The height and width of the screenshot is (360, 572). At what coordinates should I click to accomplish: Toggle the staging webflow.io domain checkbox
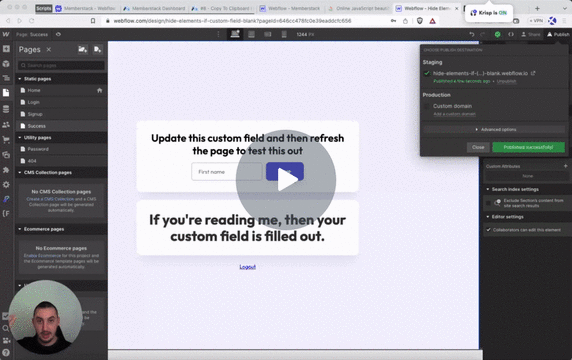[426, 73]
